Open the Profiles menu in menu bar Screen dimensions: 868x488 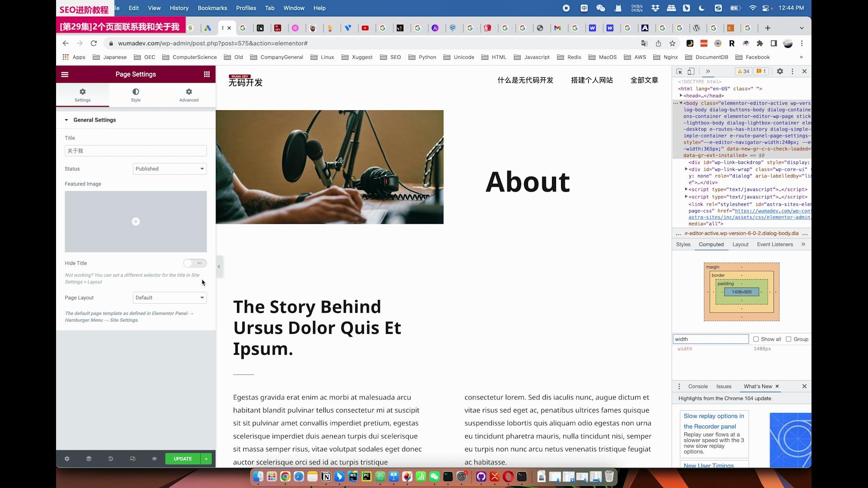246,8
